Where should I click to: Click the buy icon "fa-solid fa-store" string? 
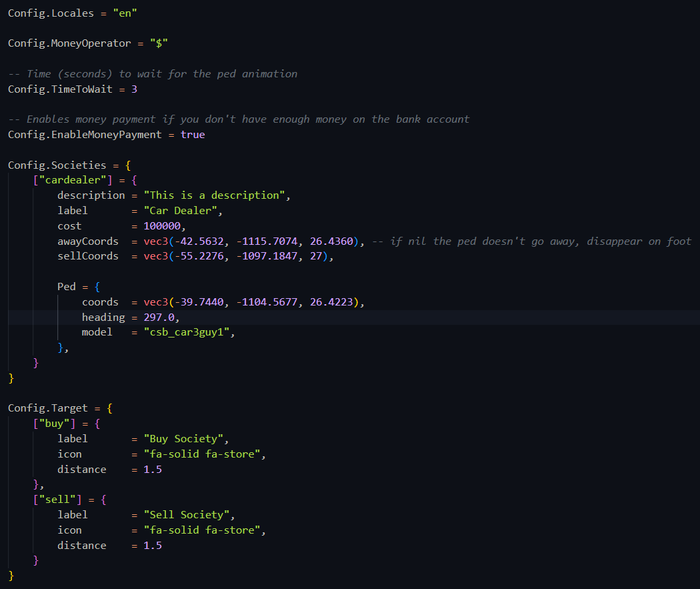pyautogui.click(x=202, y=454)
